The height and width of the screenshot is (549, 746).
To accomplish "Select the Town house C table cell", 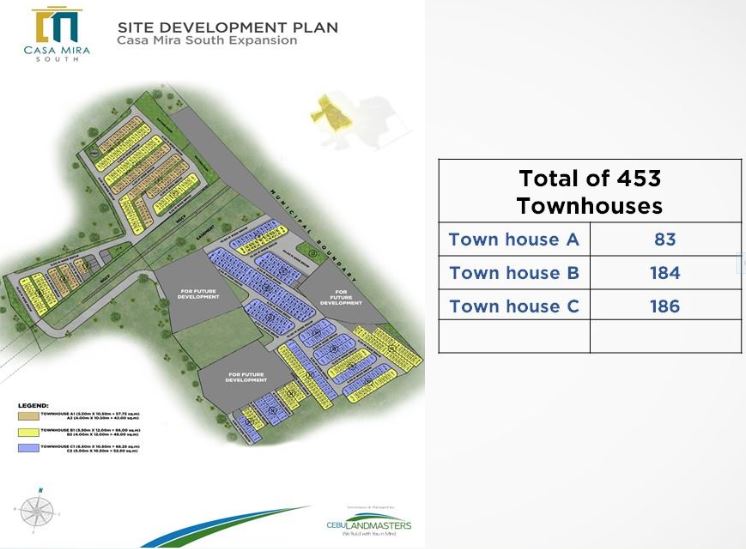I will 514,306.
